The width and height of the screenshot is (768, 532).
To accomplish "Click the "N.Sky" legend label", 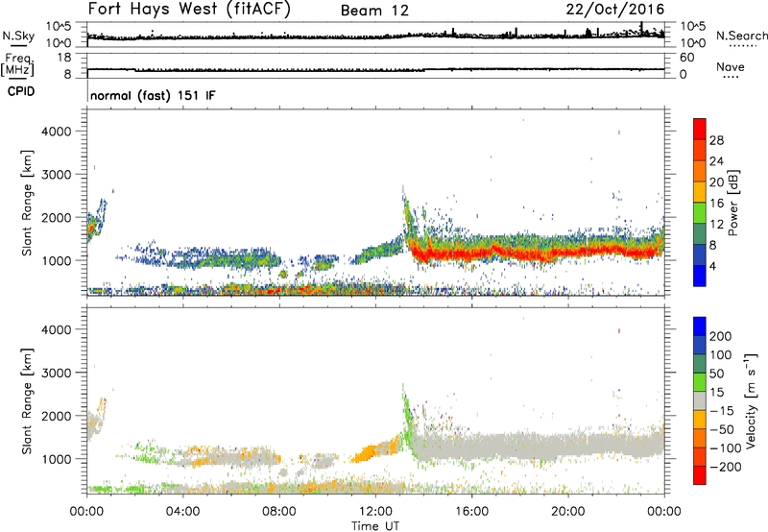I will 18,36.
